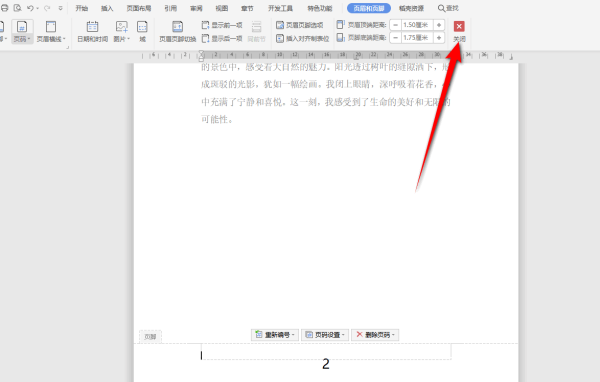Click the 同前节 same as previous button
The height and width of the screenshot is (382, 600).
coord(256,31)
